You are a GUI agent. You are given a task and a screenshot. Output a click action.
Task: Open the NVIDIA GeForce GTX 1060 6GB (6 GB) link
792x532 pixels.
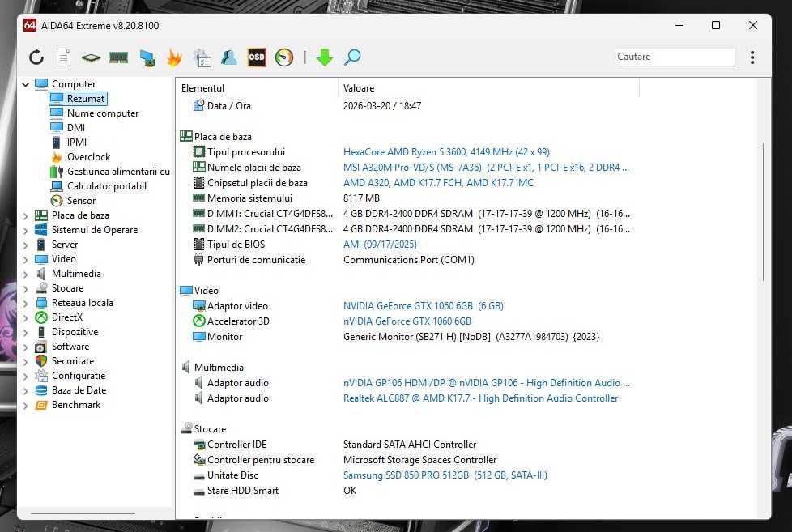coord(424,306)
